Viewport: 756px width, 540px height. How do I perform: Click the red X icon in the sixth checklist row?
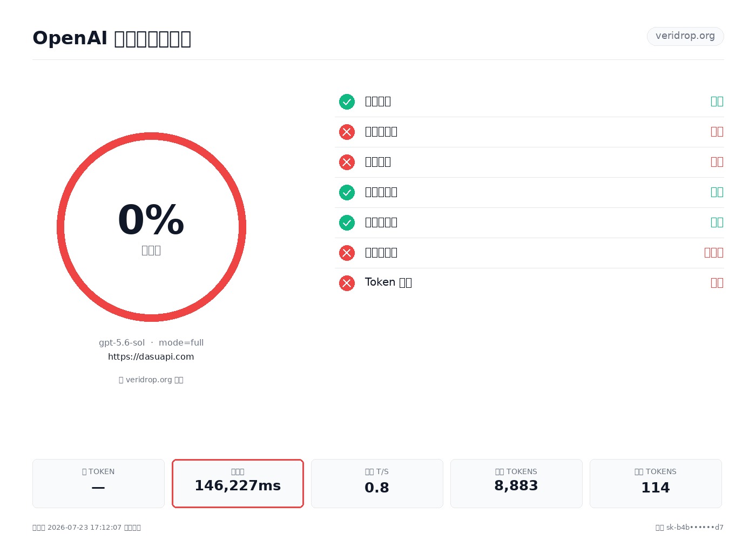click(x=347, y=253)
